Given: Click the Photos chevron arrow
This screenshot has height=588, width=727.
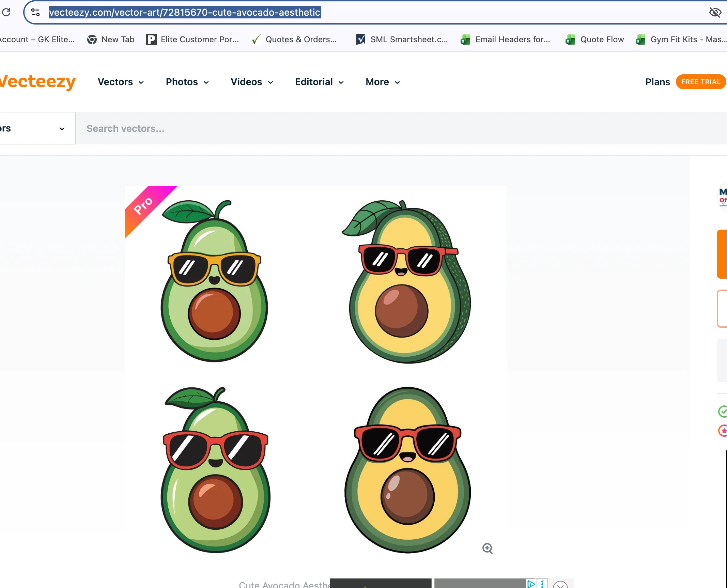Looking at the screenshot, I should pos(206,82).
